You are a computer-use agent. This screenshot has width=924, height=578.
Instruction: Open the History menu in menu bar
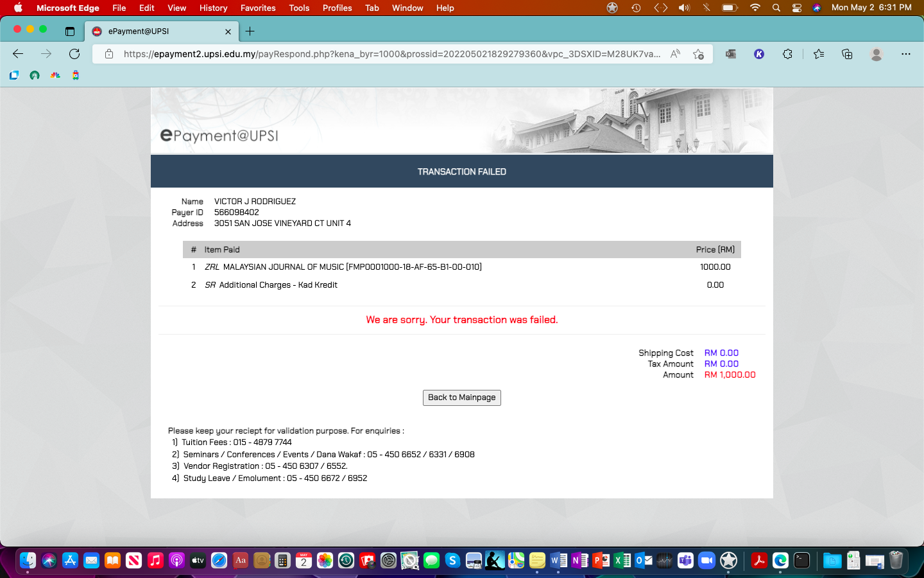pyautogui.click(x=213, y=8)
